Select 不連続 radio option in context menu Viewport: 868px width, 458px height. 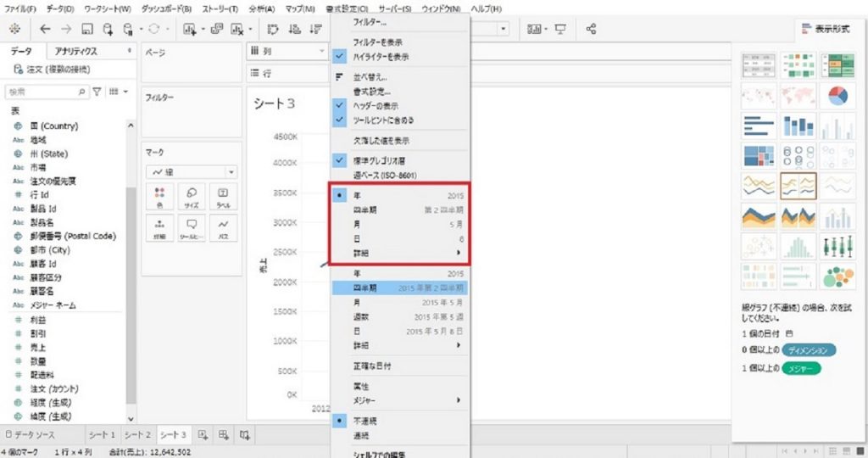coord(400,421)
